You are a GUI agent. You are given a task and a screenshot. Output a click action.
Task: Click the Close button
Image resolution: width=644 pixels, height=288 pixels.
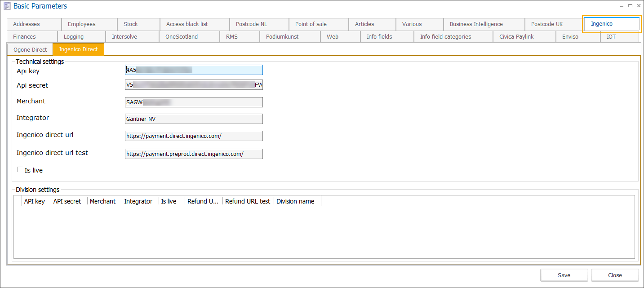point(614,275)
